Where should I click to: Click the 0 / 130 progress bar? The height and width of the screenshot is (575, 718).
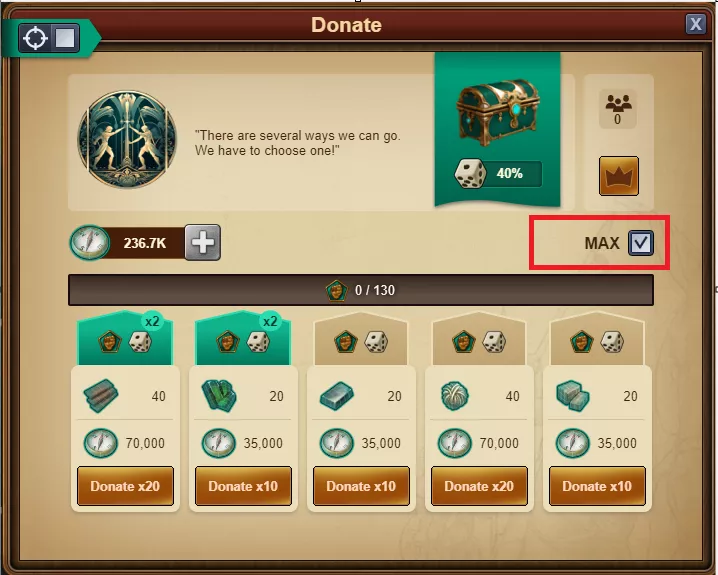point(361,290)
